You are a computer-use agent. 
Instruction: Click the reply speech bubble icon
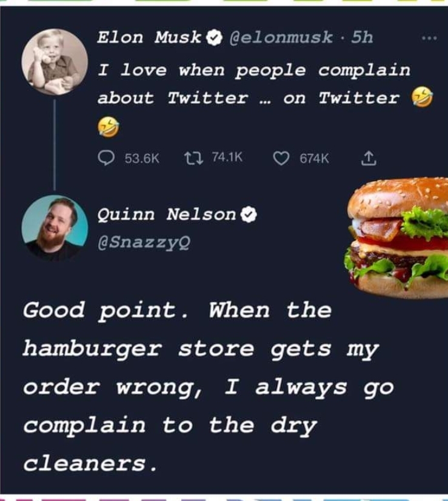[x=106, y=158]
